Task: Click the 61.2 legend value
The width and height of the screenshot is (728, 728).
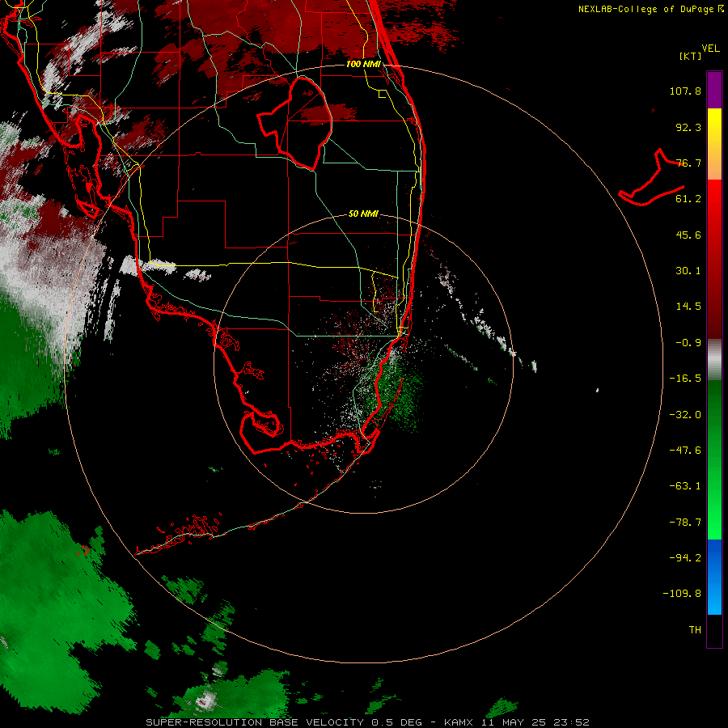Action: [x=688, y=199]
